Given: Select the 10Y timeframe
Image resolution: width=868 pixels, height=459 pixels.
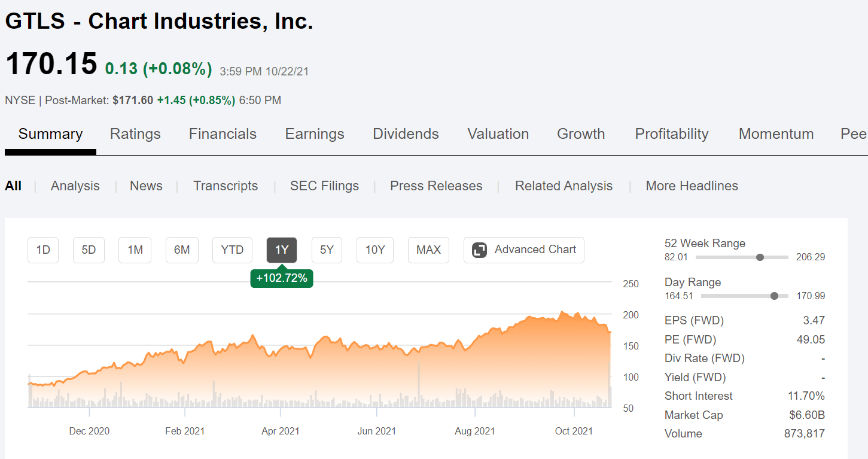Looking at the screenshot, I should pyautogui.click(x=374, y=250).
